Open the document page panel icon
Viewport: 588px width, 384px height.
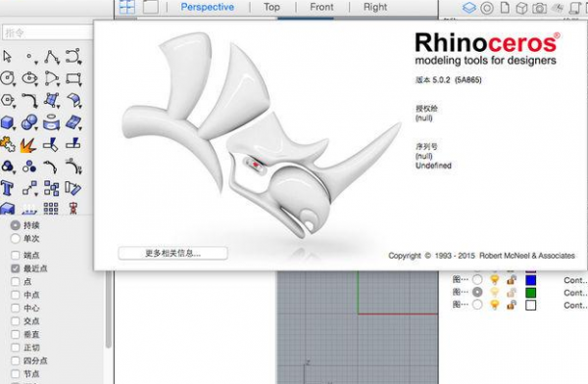coord(505,8)
